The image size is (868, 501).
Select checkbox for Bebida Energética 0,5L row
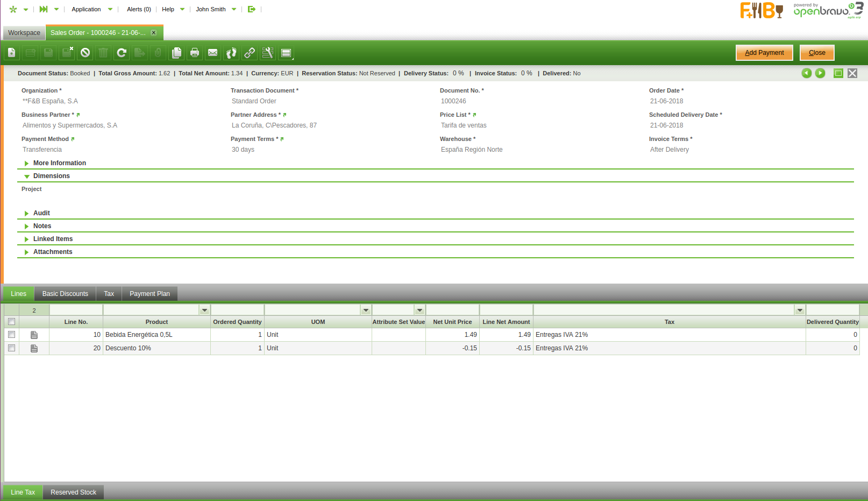11,335
